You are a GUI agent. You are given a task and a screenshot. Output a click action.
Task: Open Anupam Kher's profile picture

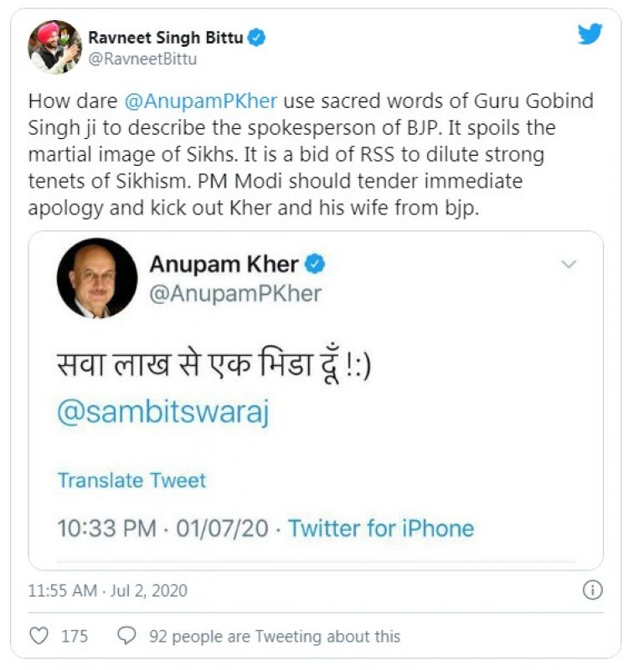point(97,278)
